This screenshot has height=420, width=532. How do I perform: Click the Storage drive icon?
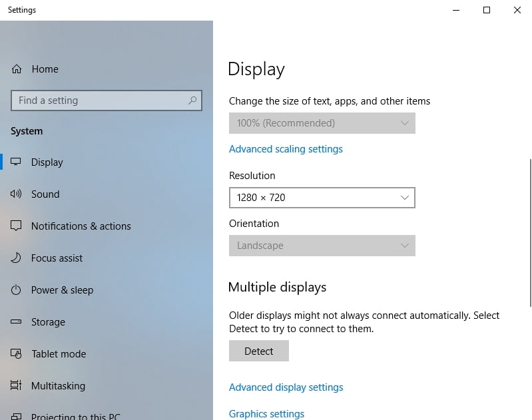click(16, 321)
